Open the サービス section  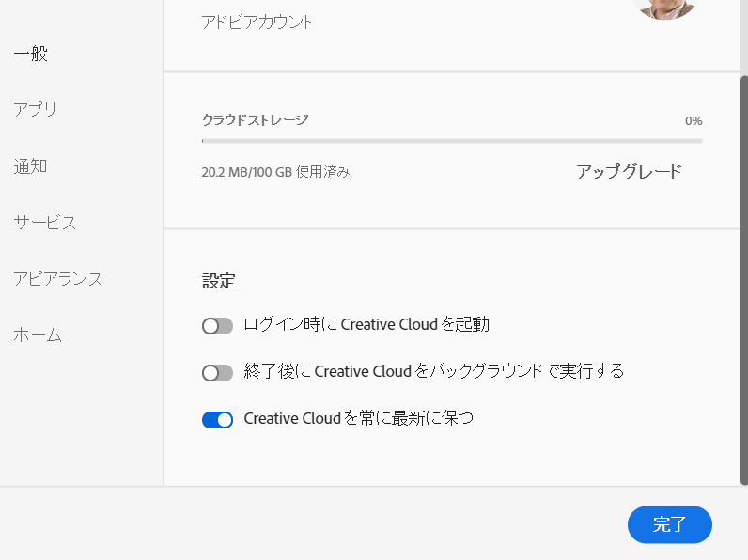45,223
